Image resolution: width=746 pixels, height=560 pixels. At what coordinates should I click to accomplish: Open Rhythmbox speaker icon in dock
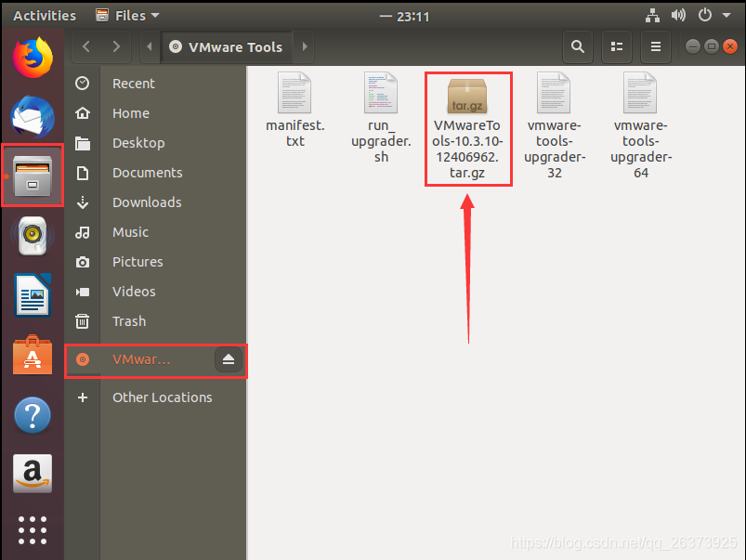pos(33,235)
